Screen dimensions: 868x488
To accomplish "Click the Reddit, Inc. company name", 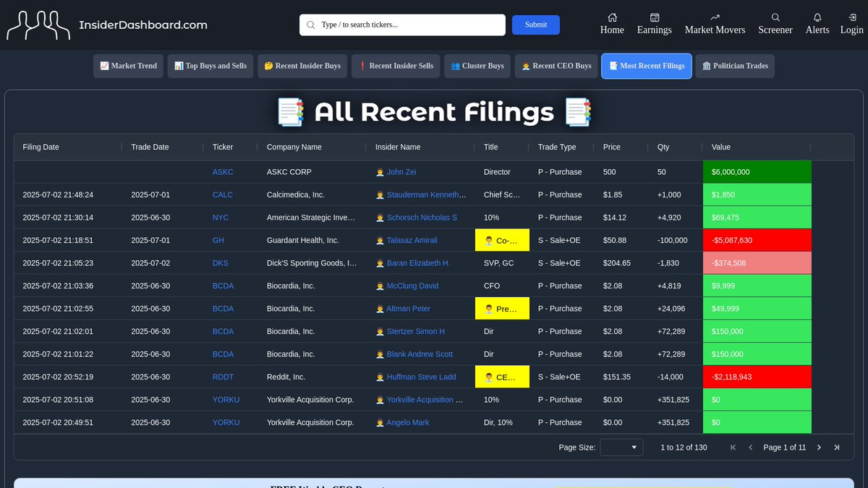I will pos(286,377).
